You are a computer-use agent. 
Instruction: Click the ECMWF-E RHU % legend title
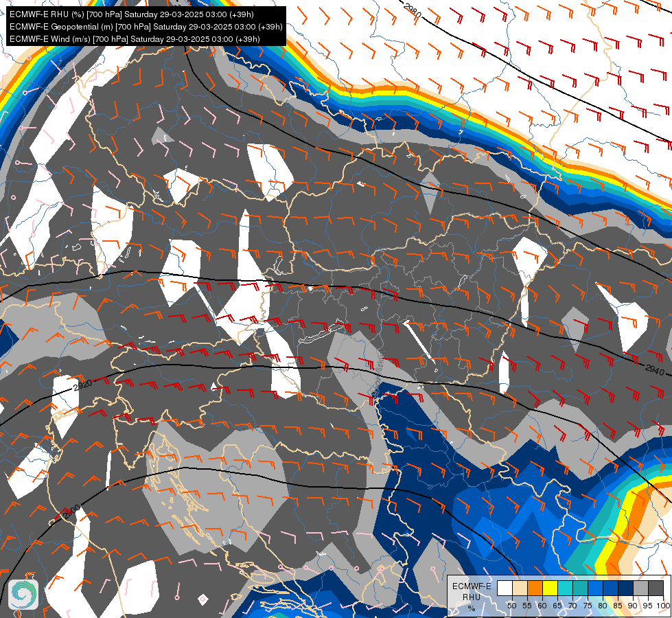pos(472,597)
